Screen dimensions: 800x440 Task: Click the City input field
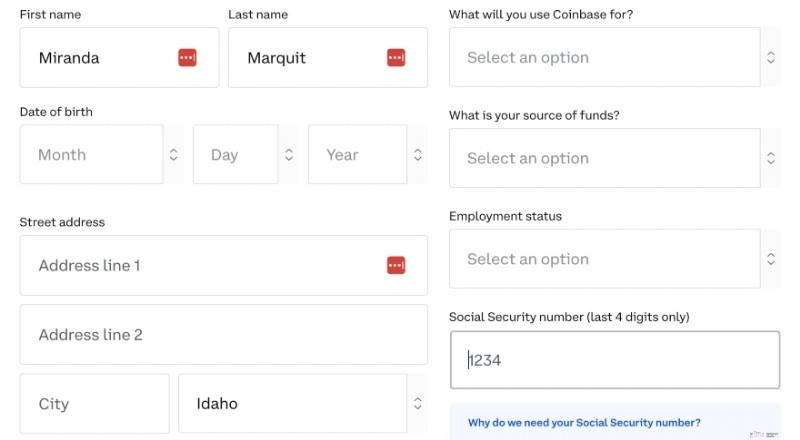tap(94, 403)
